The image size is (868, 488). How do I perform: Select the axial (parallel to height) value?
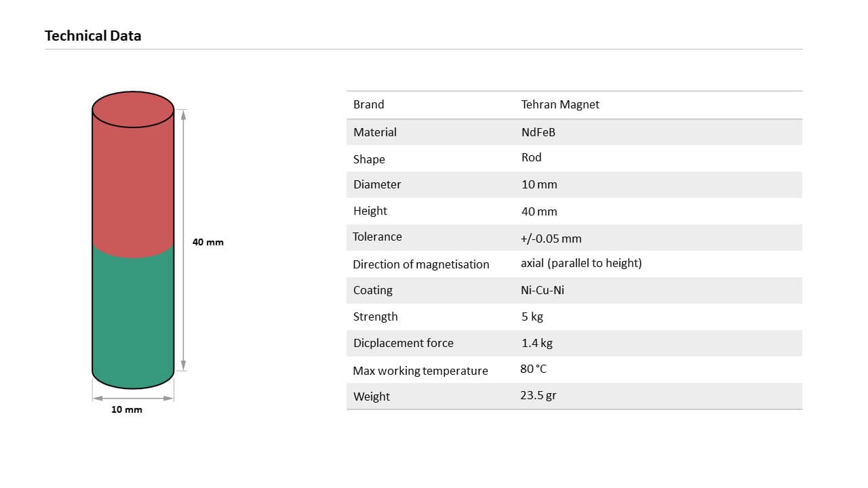[x=581, y=263]
